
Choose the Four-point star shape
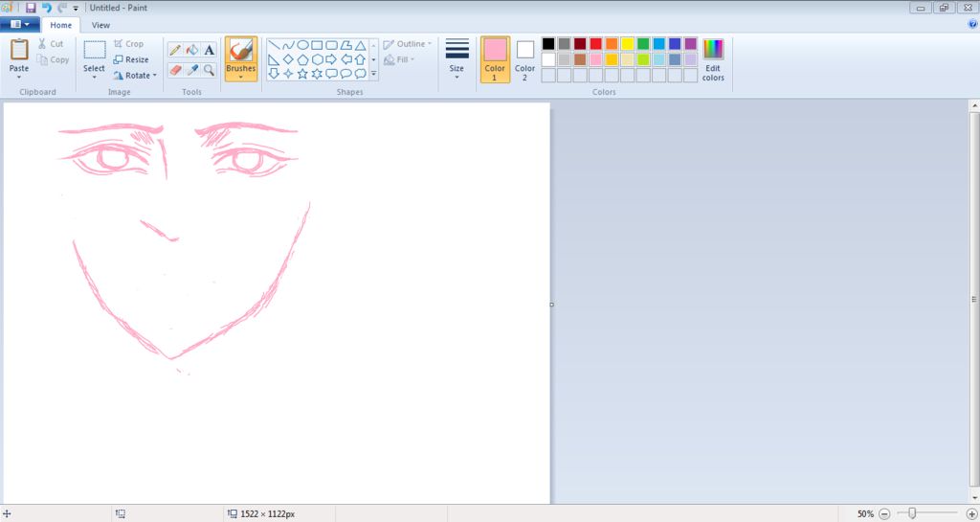[x=288, y=74]
